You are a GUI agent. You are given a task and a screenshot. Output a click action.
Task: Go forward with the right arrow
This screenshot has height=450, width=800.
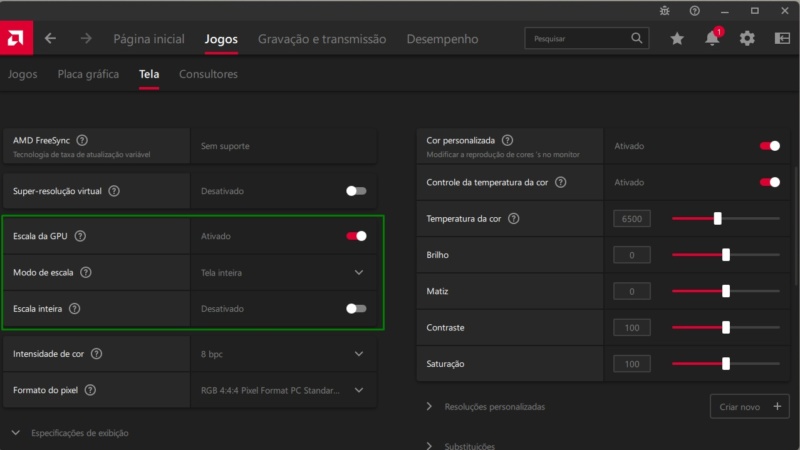86,38
